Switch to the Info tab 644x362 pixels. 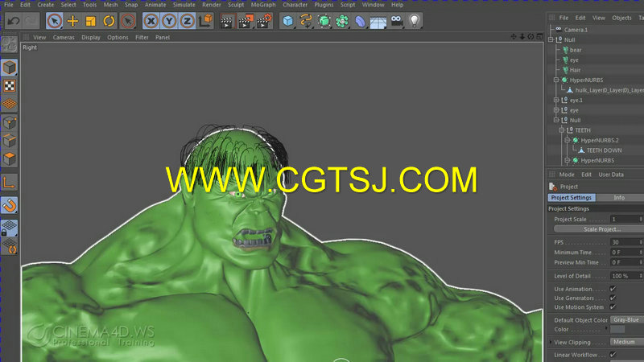[x=619, y=198]
